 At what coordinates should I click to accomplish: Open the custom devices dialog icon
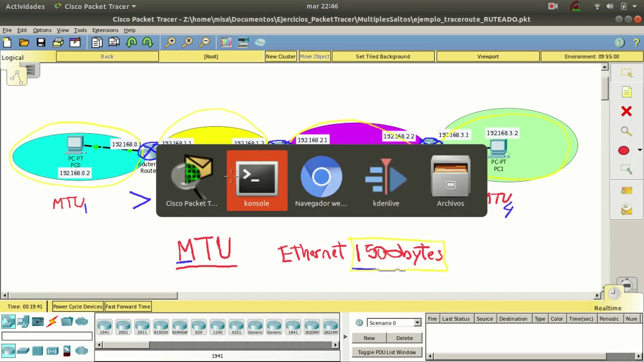pyautogui.click(x=243, y=43)
